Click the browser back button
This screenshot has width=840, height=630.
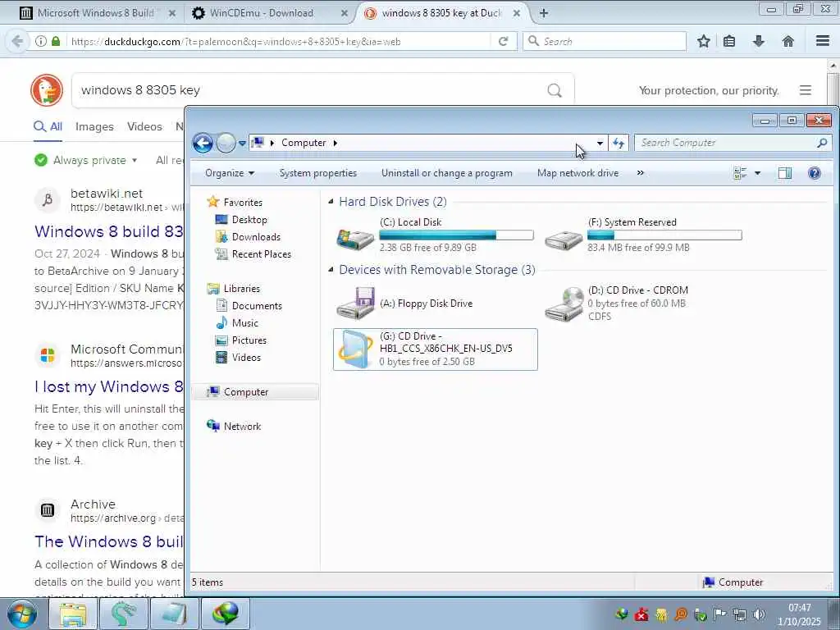pos(17,41)
